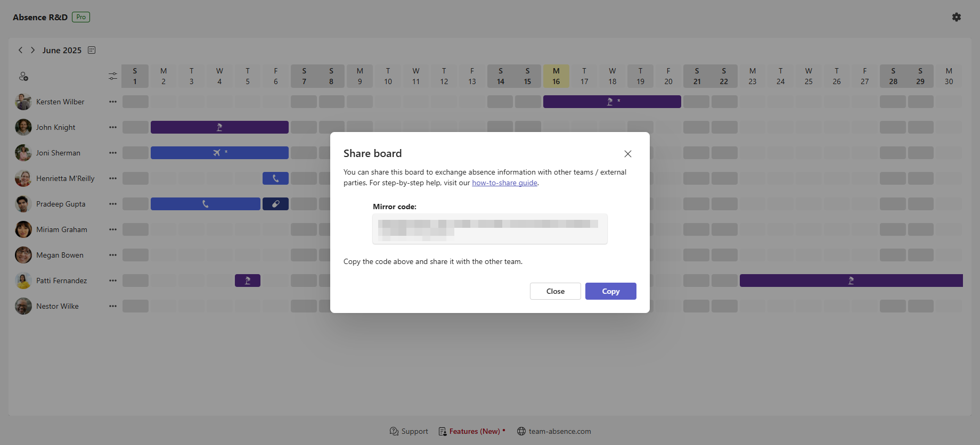Click the add person icon

23,77
